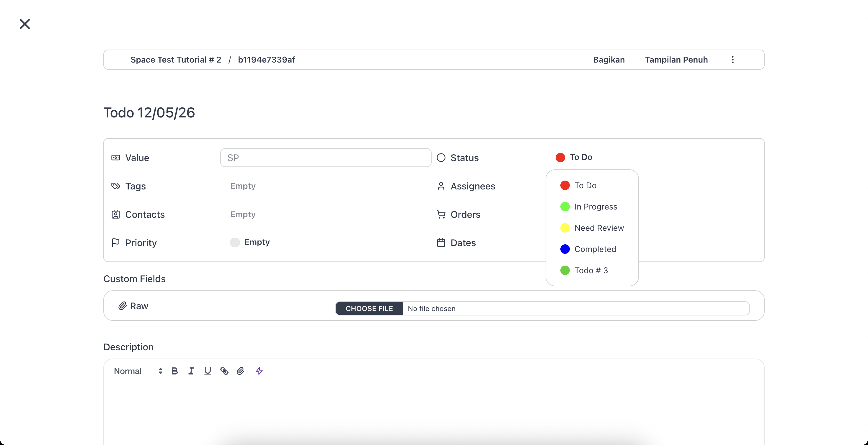The height and width of the screenshot is (445, 868).
Task: Attach a file in description toolbar
Action: click(240, 371)
